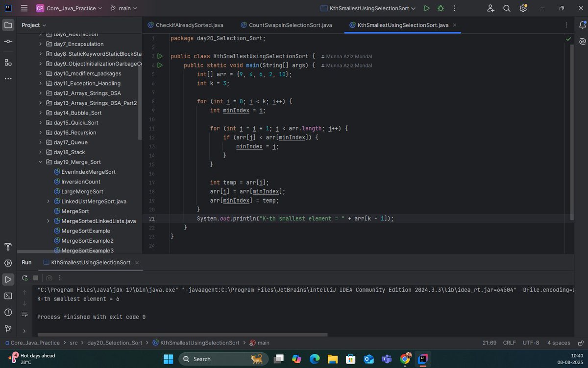Screen dimensions: 588x368
Task: Expand the day14_Bubble_Sort folder
Action: [41, 113]
